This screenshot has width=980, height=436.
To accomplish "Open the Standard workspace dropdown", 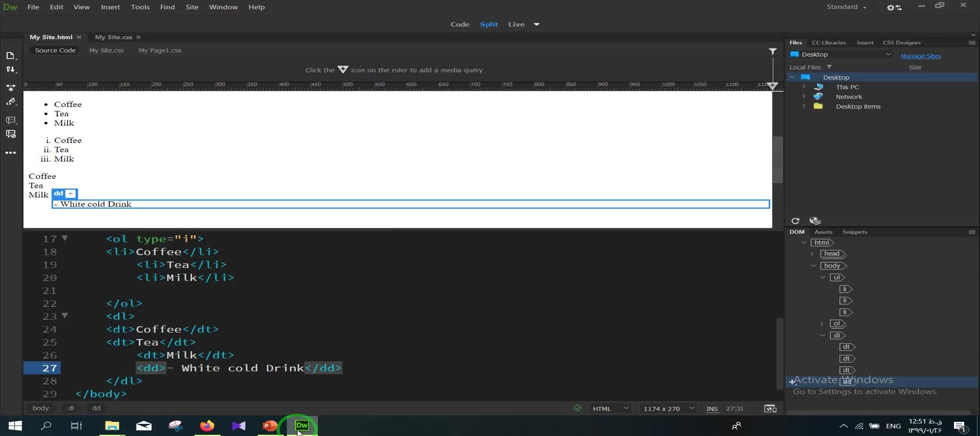I will 846,7.
